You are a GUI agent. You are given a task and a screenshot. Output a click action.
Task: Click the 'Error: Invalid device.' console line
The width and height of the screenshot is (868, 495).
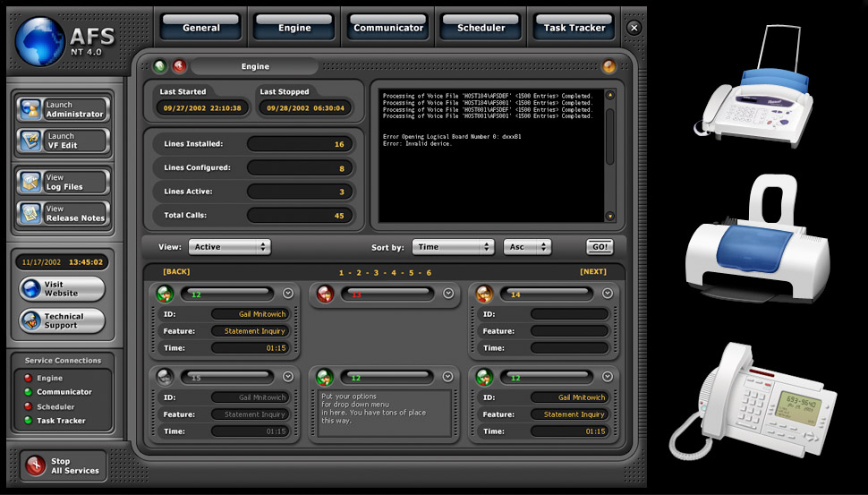(x=417, y=144)
